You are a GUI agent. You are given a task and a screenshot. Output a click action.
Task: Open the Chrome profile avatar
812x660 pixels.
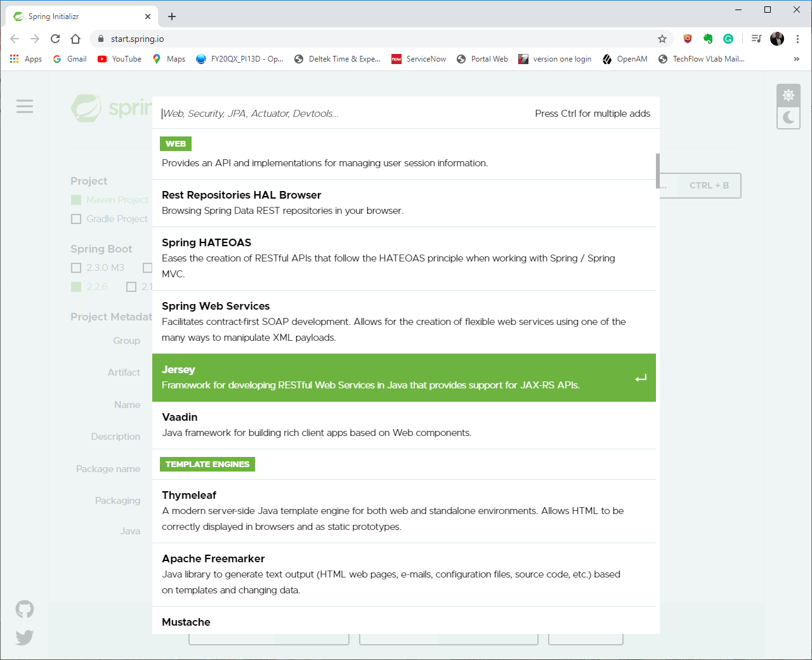(x=777, y=39)
